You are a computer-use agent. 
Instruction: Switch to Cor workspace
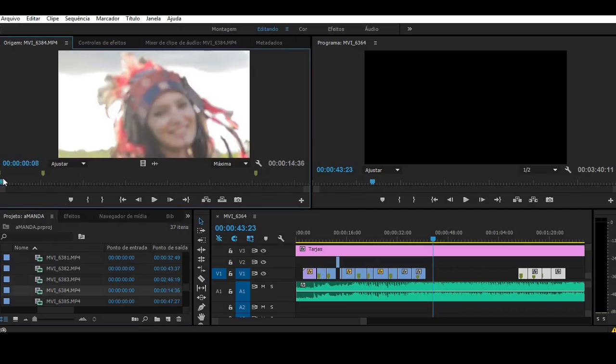(x=303, y=29)
